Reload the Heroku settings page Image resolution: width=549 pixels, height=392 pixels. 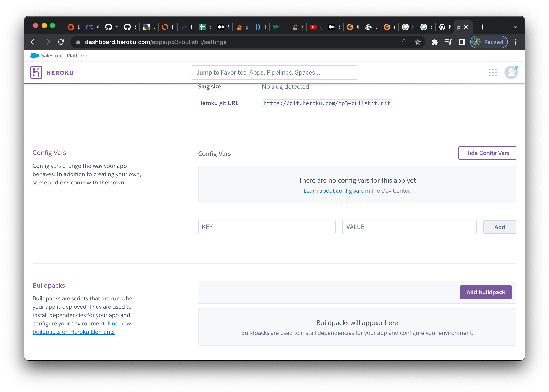coord(61,42)
